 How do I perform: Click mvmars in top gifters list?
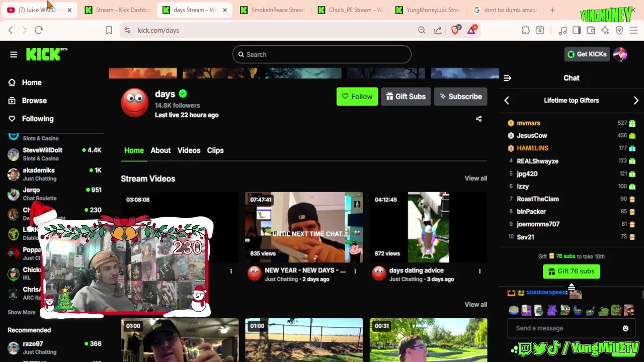pyautogui.click(x=528, y=123)
